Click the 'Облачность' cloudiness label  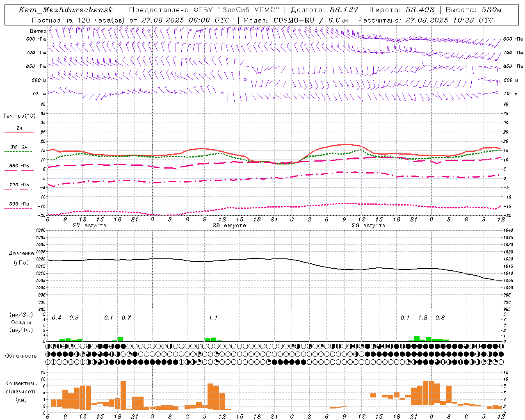(21, 356)
